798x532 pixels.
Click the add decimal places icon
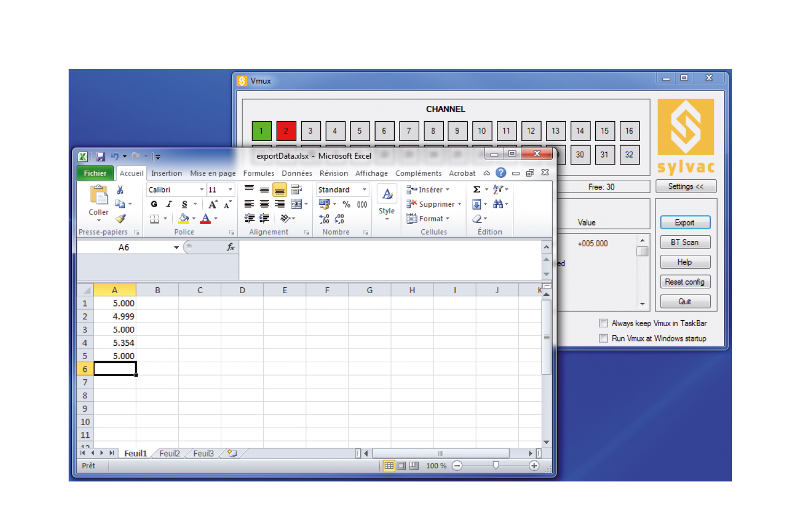click(x=324, y=219)
